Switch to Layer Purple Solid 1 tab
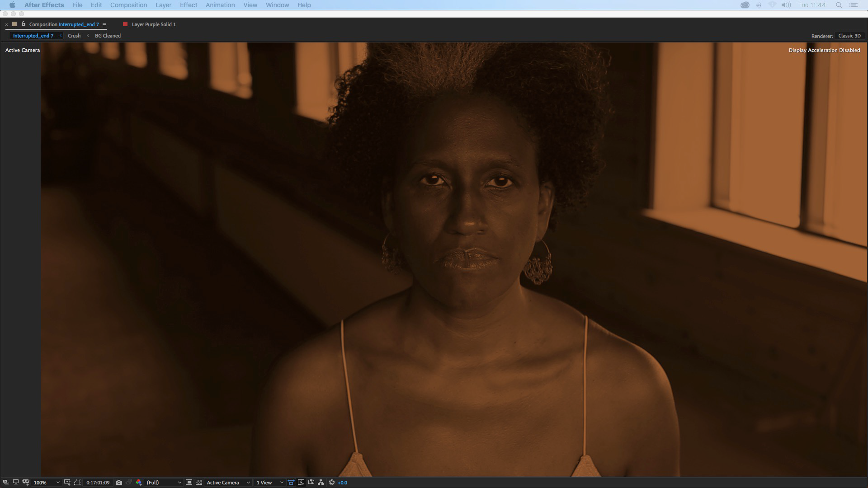 (153, 24)
